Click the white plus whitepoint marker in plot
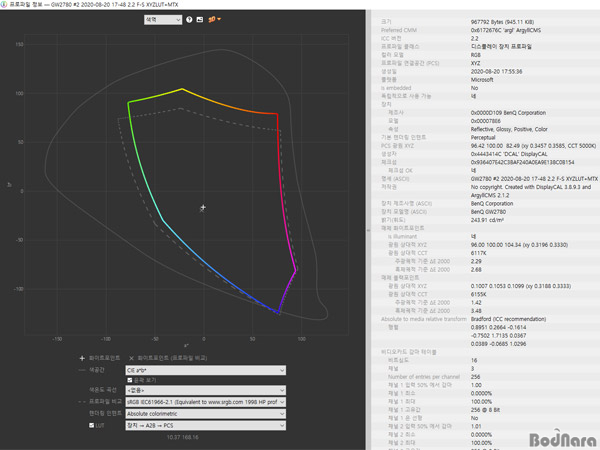This screenshot has width=600, height=450. [x=203, y=207]
